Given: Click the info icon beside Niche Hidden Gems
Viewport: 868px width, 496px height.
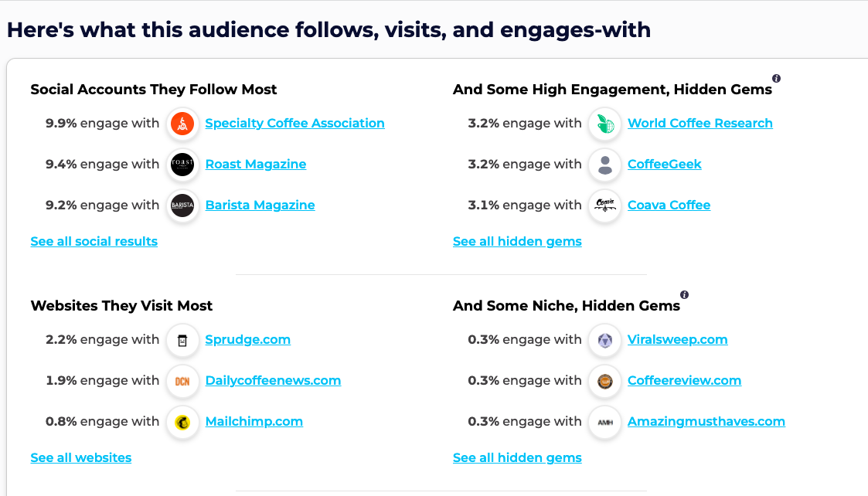Looking at the screenshot, I should click(x=684, y=295).
